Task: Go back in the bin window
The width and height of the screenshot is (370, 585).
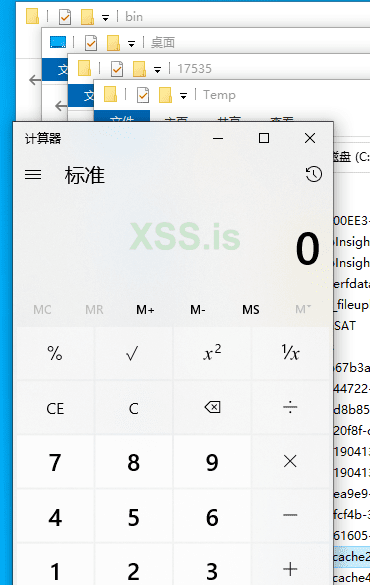Action: click(35, 79)
